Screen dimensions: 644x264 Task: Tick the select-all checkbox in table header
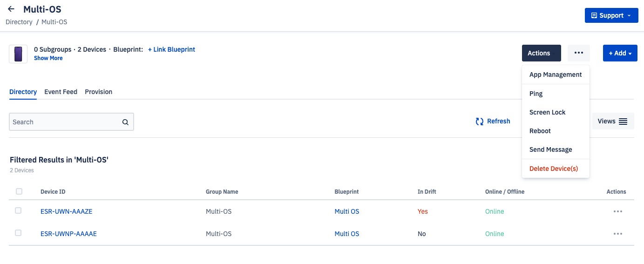coord(19,191)
